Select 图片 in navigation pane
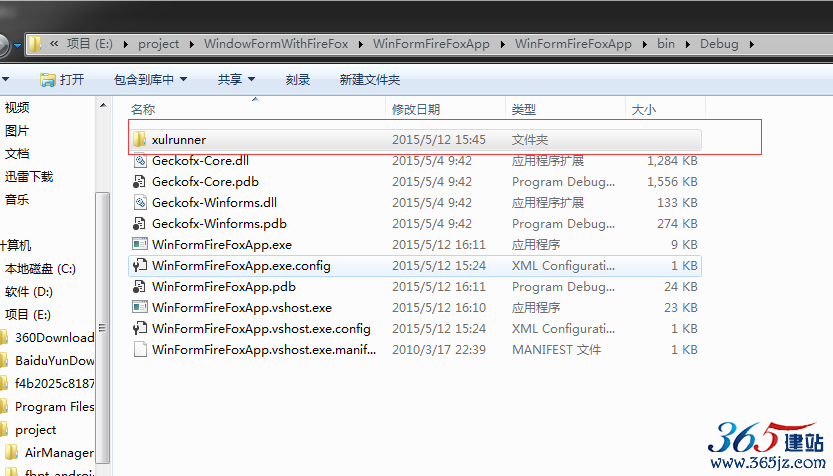Image resolution: width=833 pixels, height=476 pixels. coord(17,131)
